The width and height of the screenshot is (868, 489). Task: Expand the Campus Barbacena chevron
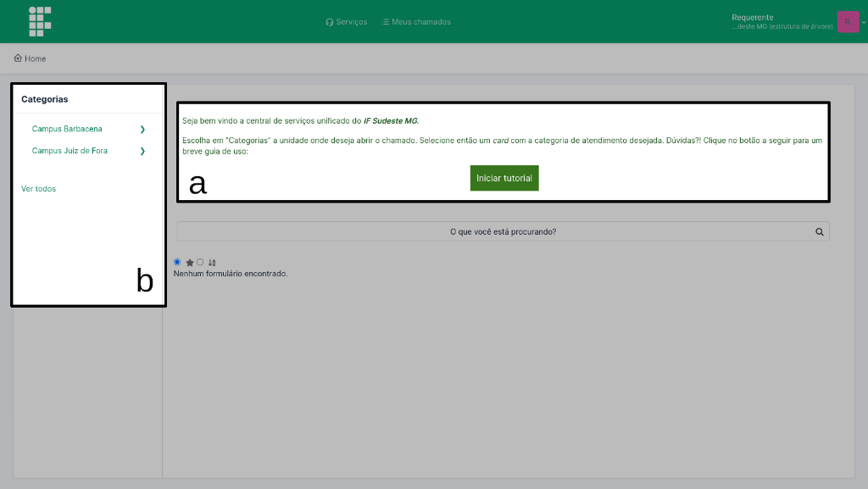[142, 130]
